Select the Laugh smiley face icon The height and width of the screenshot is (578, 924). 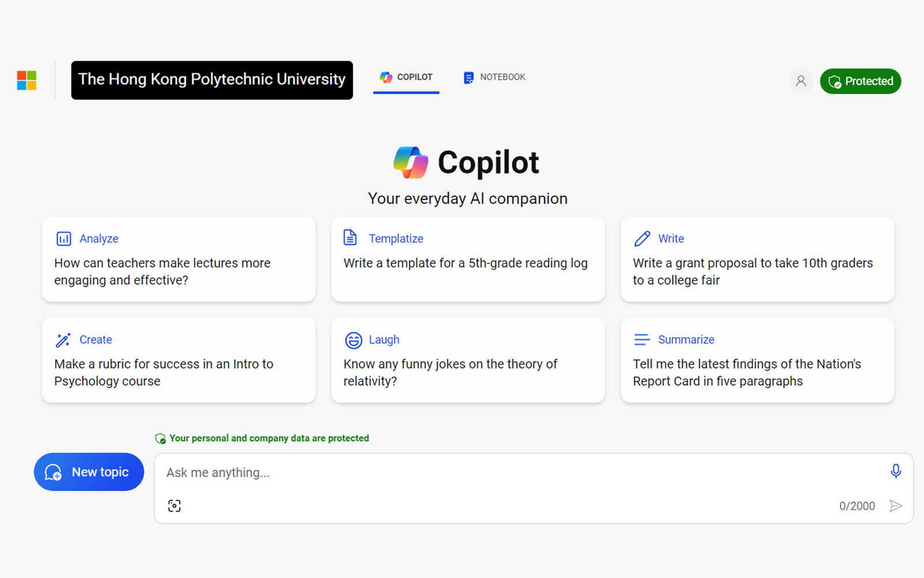(353, 340)
